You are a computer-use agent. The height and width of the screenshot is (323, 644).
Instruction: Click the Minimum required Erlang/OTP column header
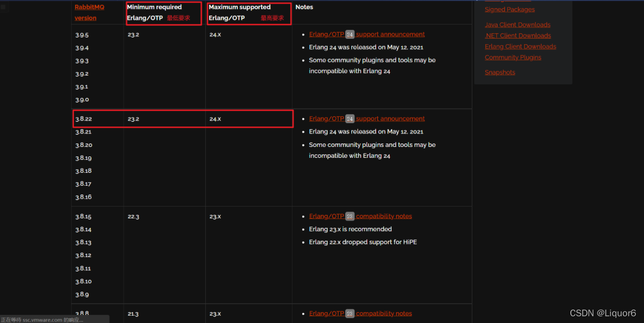pos(154,13)
